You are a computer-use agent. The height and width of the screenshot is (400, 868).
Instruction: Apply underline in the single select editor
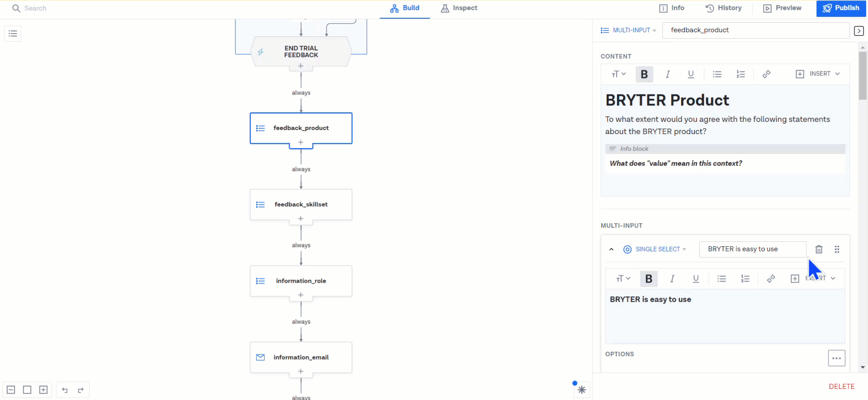point(696,279)
